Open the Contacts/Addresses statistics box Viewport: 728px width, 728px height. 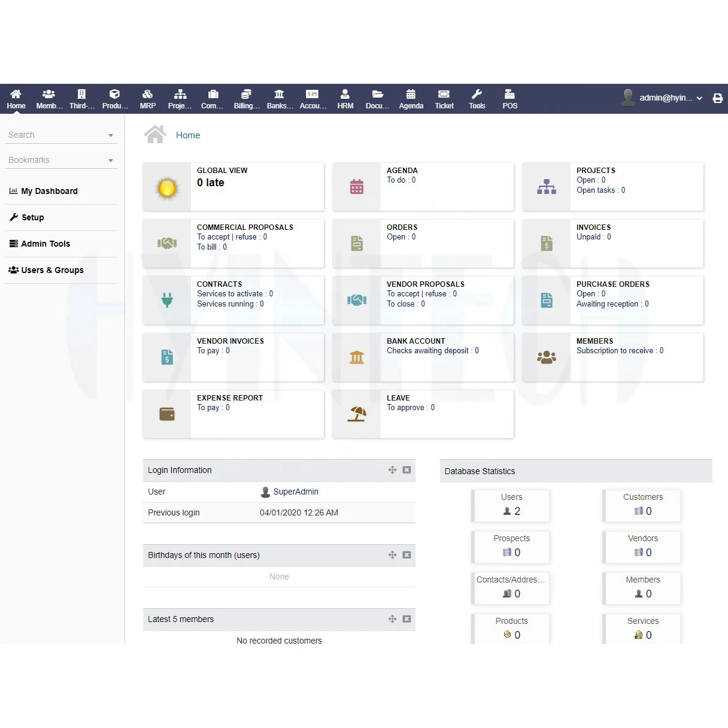pos(511,587)
